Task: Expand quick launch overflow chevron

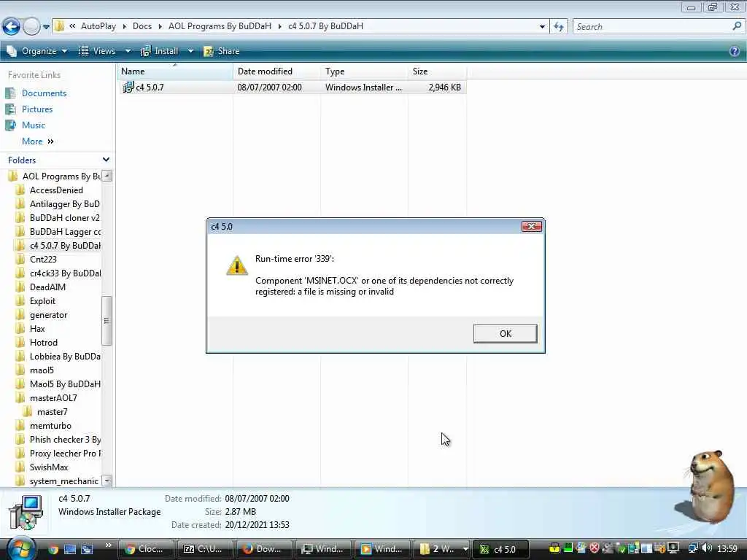Action: pyautogui.click(x=108, y=545)
